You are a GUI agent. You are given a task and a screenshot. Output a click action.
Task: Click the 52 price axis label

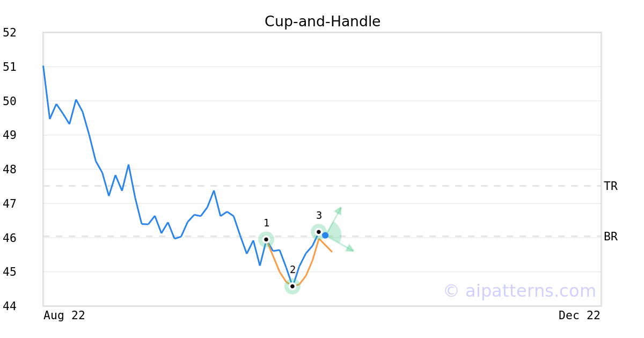pos(10,33)
